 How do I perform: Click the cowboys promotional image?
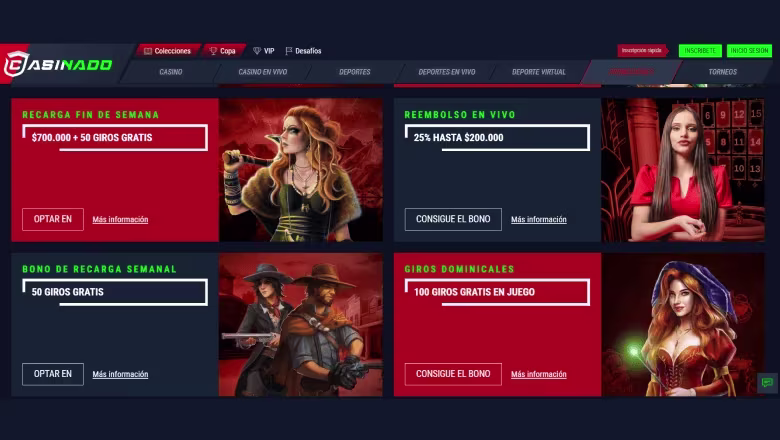[x=301, y=325]
